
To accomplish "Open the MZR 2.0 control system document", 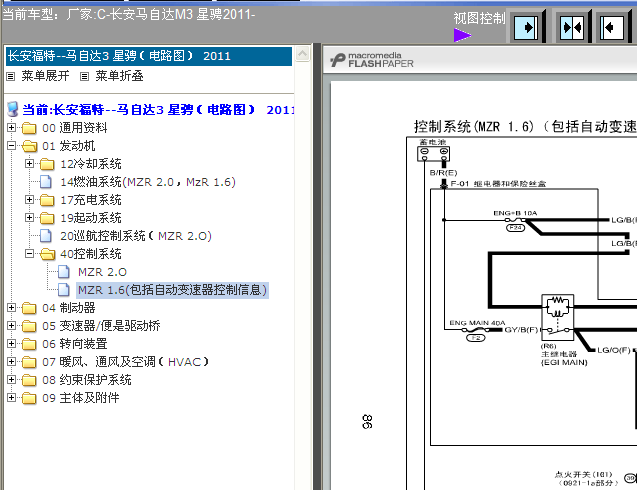I will pyautogui.click(x=102, y=272).
